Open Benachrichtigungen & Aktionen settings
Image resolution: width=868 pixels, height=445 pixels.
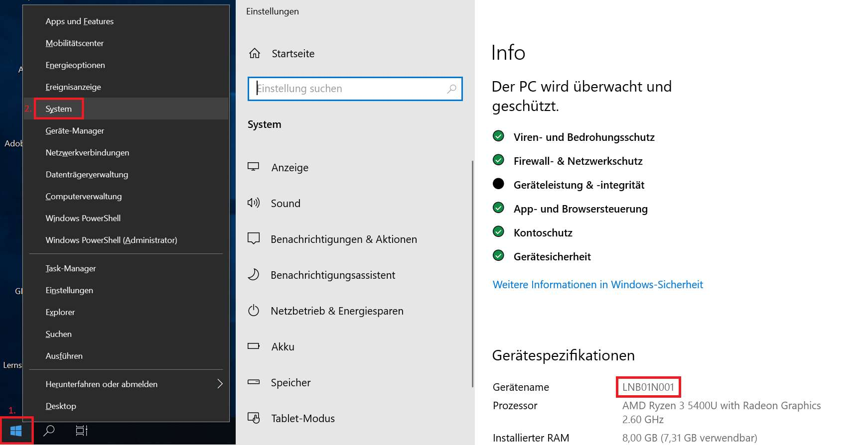pyautogui.click(x=343, y=239)
